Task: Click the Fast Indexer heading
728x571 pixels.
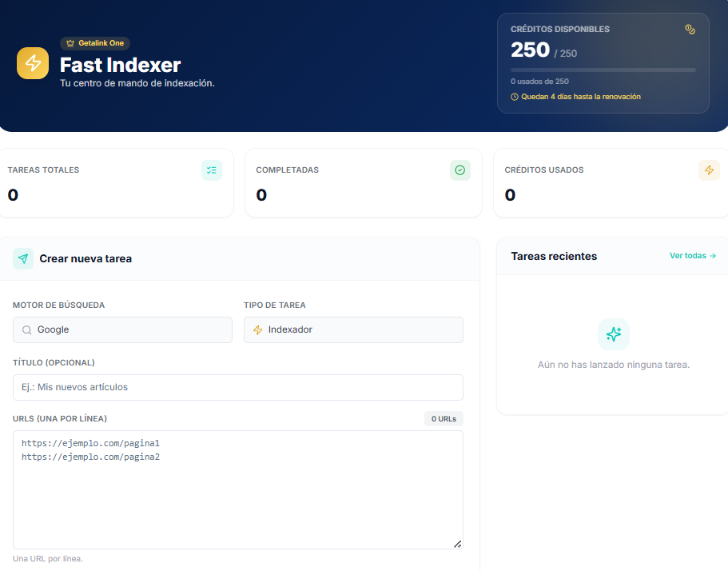Action: tap(120, 65)
